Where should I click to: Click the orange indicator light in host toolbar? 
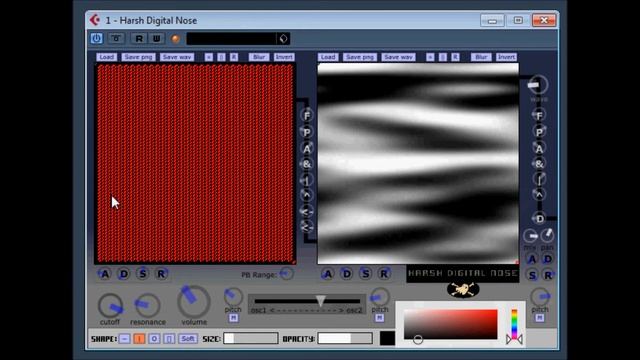(176, 39)
